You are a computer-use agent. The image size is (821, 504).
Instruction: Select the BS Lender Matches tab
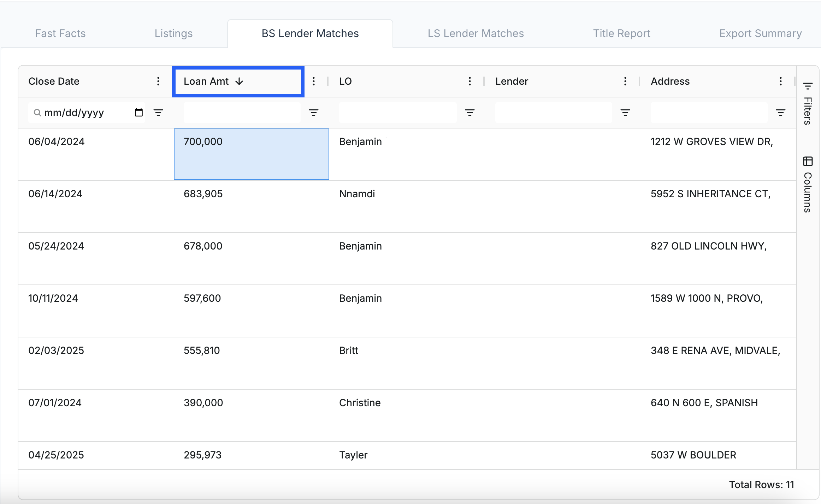pyautogui.click(x=310, y=34)
